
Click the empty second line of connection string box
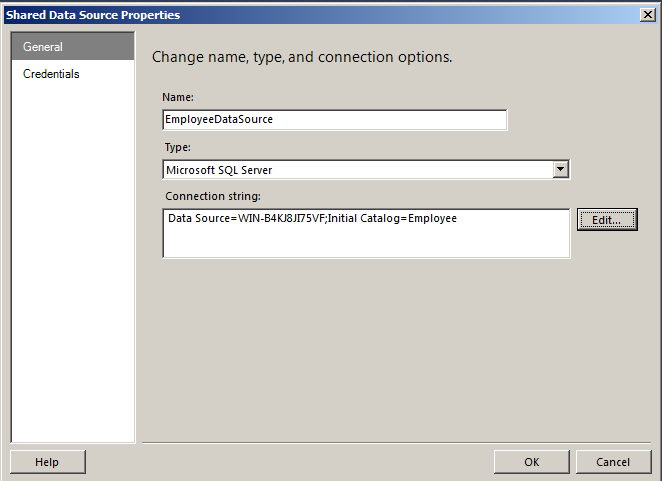coord(366,242)
